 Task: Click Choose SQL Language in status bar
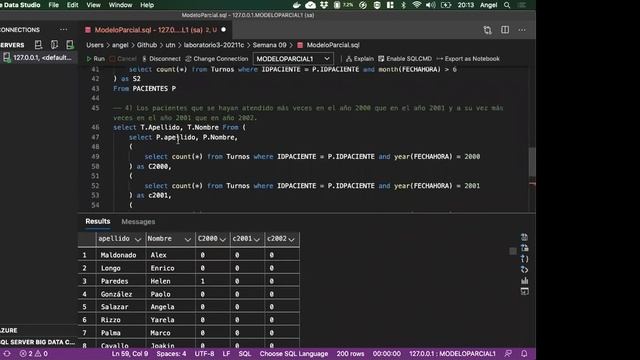coord(294,353)
